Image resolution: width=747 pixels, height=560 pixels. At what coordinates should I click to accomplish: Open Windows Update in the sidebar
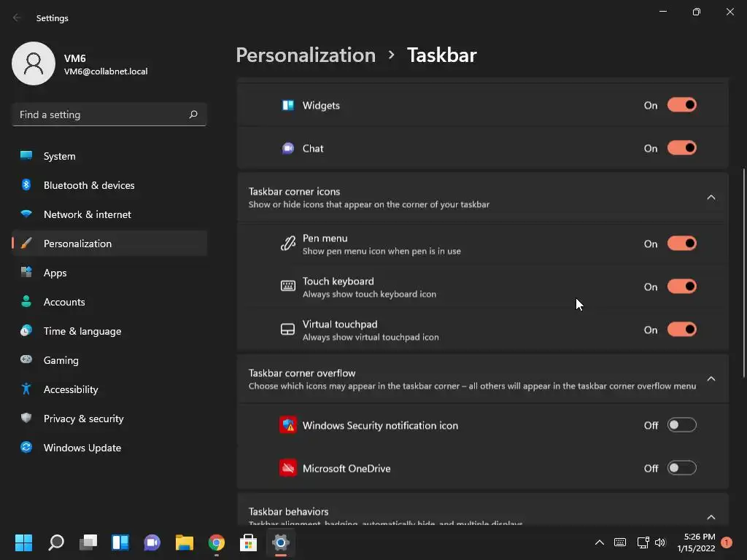click(x=109, y=448)
